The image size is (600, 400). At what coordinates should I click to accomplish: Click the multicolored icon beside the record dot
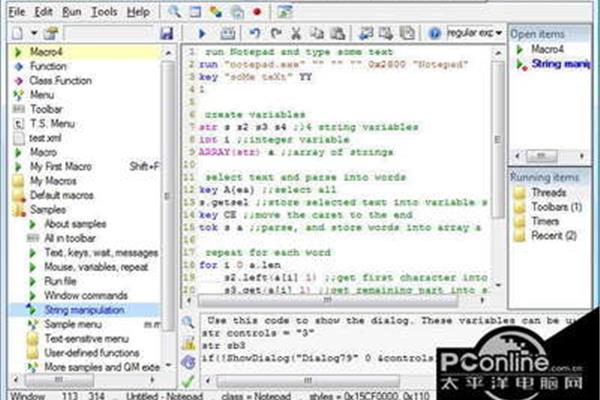coord(216,12)
